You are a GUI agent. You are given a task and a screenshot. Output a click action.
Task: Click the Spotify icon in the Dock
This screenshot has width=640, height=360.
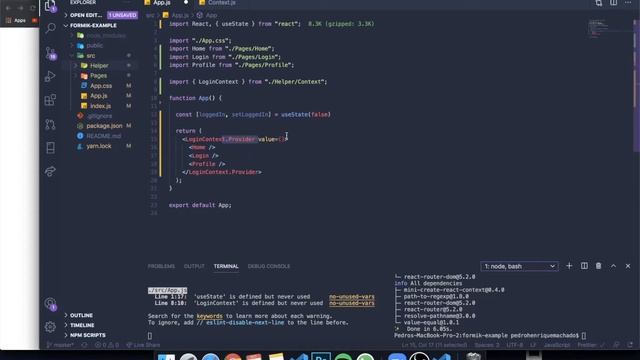pos(343,356)
